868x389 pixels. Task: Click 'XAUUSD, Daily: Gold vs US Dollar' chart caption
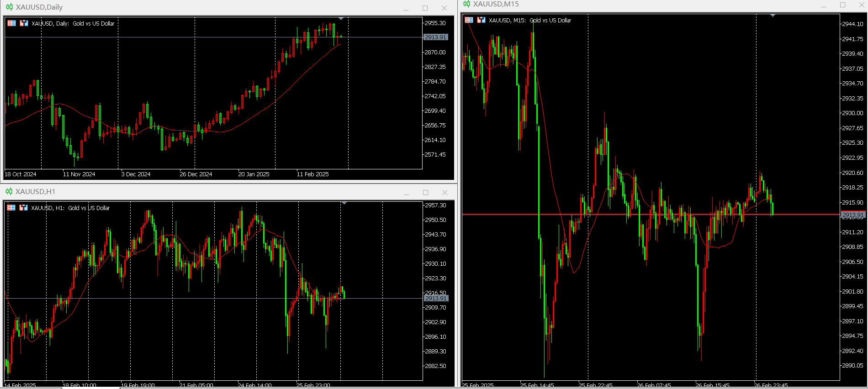coord(73,23)
